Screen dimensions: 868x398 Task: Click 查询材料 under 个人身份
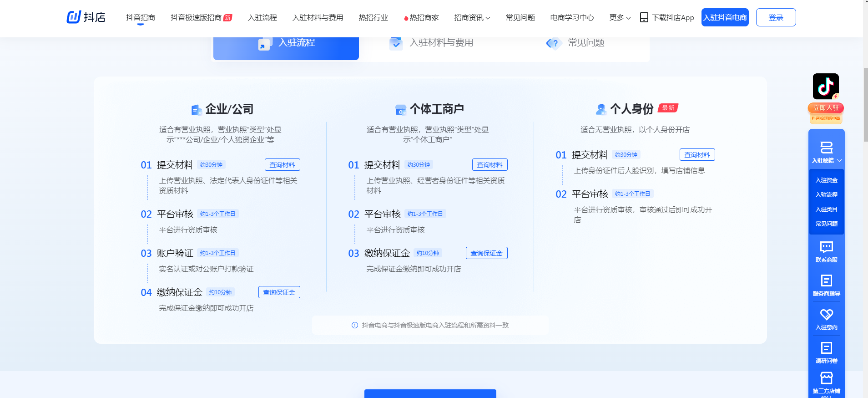coord(697,155)
